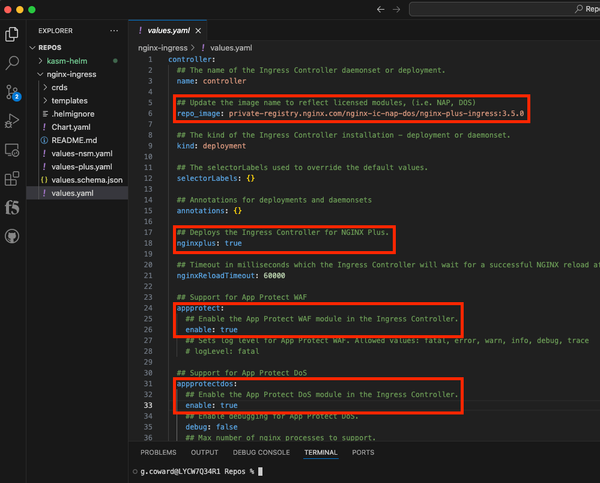Screen dimensions: 600x483
Task: Navigate back using the title bar arrow
Action: (381, 9)
